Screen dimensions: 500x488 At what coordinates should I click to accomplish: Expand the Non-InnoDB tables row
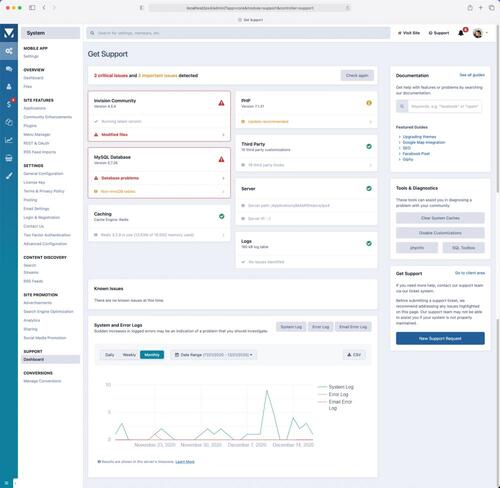pos(159,191)
